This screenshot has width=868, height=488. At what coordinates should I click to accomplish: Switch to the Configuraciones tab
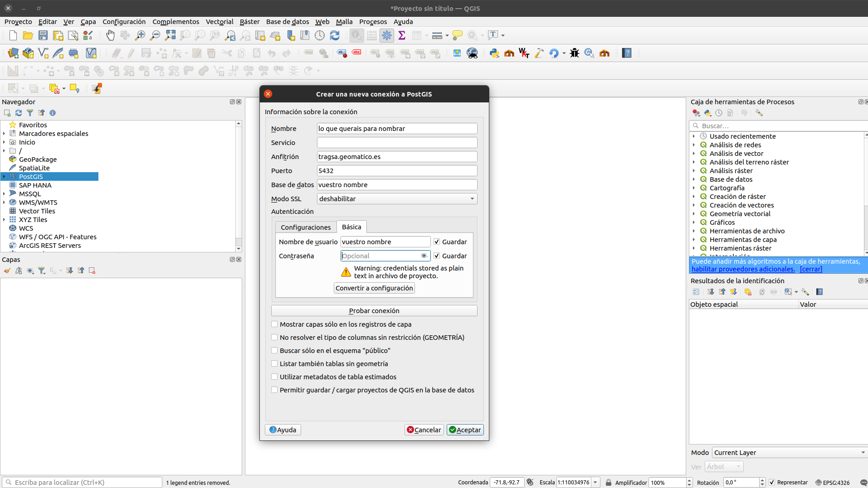[306, 227]
